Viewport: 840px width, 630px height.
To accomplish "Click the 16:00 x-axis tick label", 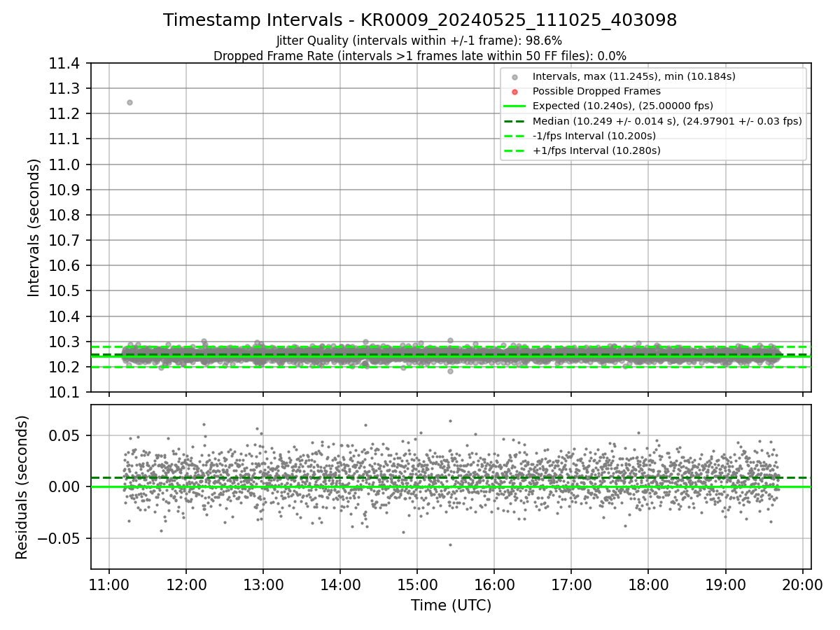I will pos(493,584).
